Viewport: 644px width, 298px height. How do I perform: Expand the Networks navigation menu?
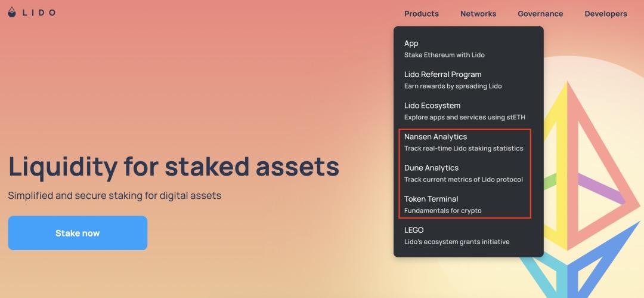(x=478, y=14)
